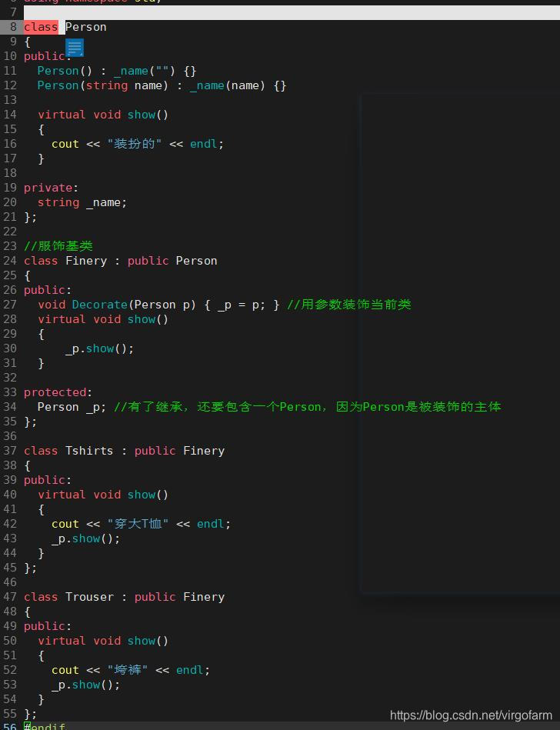Click '_p.show();' on line 53
The height and width of the screenshot is (730, 560).
click(x=85, y=685)
